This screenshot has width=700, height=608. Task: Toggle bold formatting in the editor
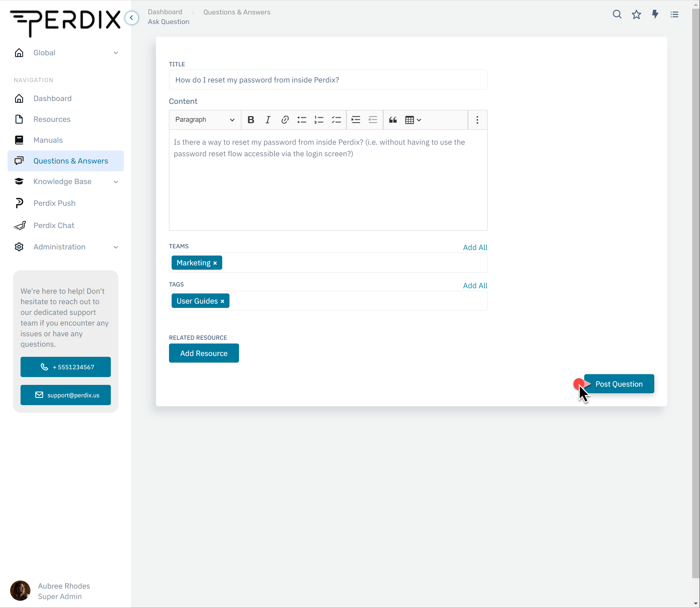(251, 120)
